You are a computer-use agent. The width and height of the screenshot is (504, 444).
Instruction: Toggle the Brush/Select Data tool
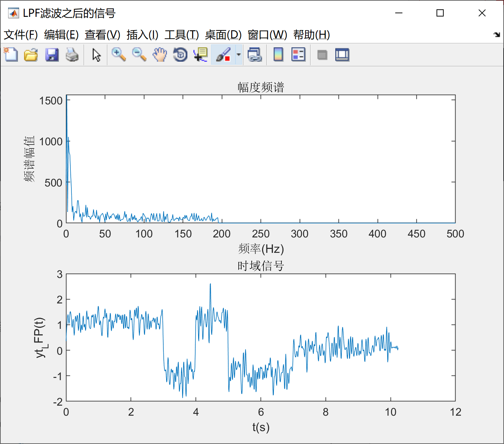(x=223, y=55)
